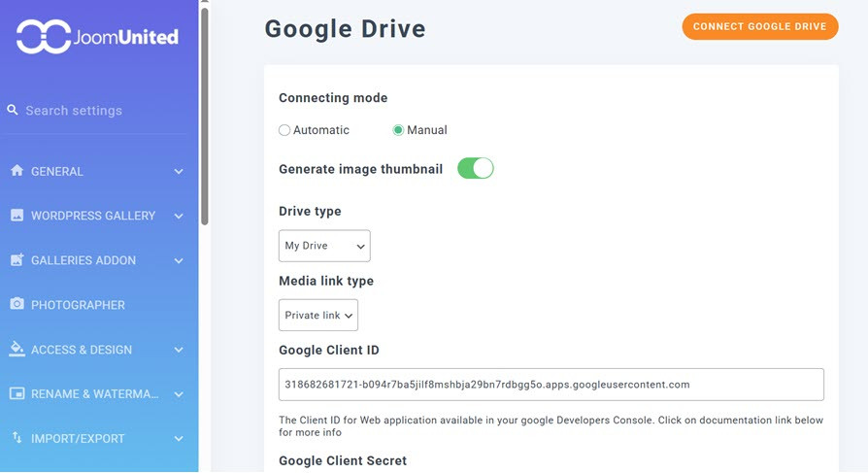Open the Drive type dropdown
The height and width of the screenshot is (473, 868).
pos(324,246)
